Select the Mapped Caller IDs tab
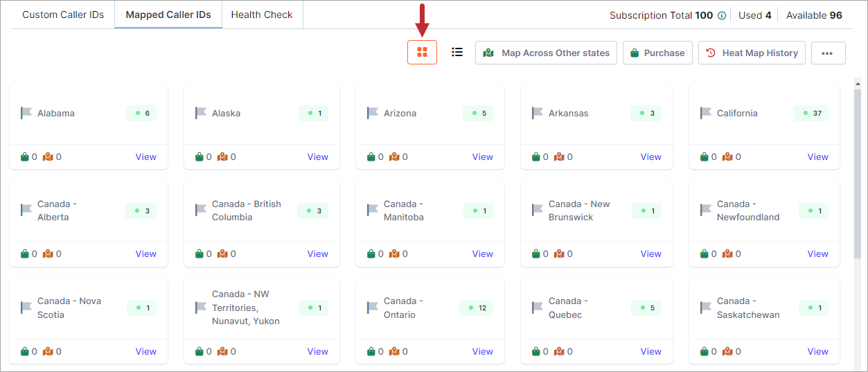The image size is (868, 372). click(168, 15)
